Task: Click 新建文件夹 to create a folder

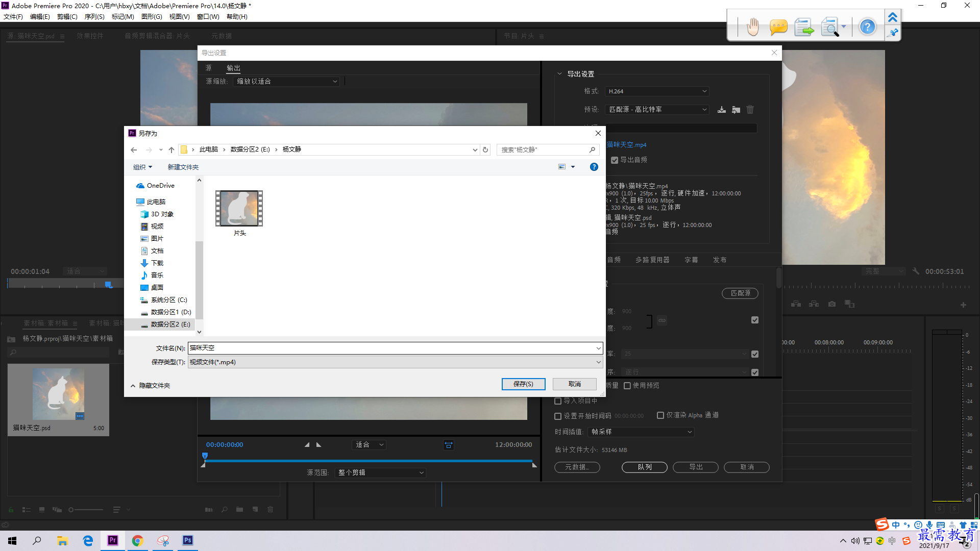Action: [183, 167]
